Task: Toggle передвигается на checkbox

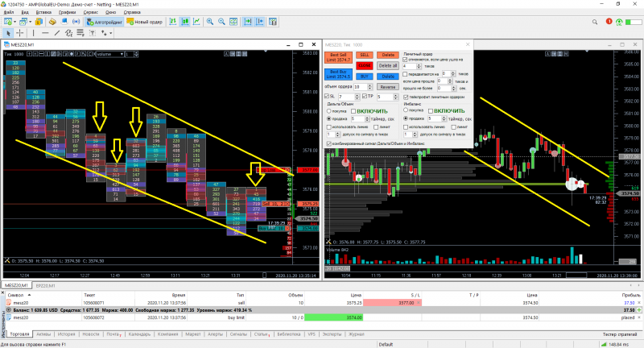Action: click(x=405, y=74)
